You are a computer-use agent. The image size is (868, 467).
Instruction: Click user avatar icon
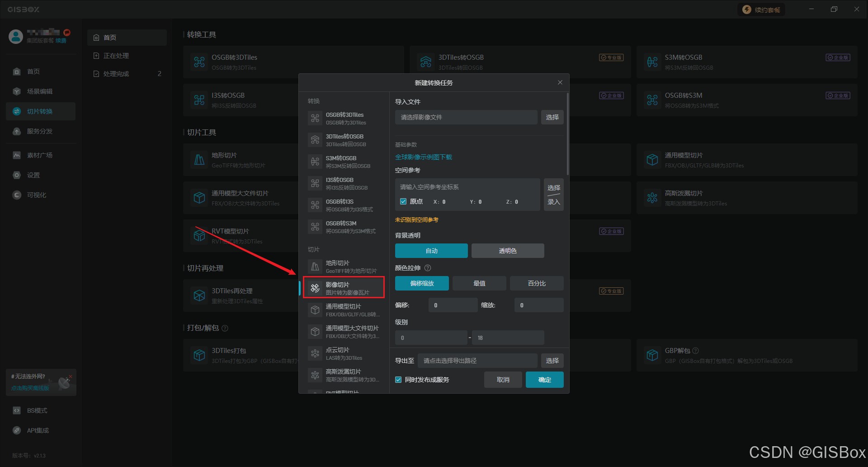(x=16, y=37)
